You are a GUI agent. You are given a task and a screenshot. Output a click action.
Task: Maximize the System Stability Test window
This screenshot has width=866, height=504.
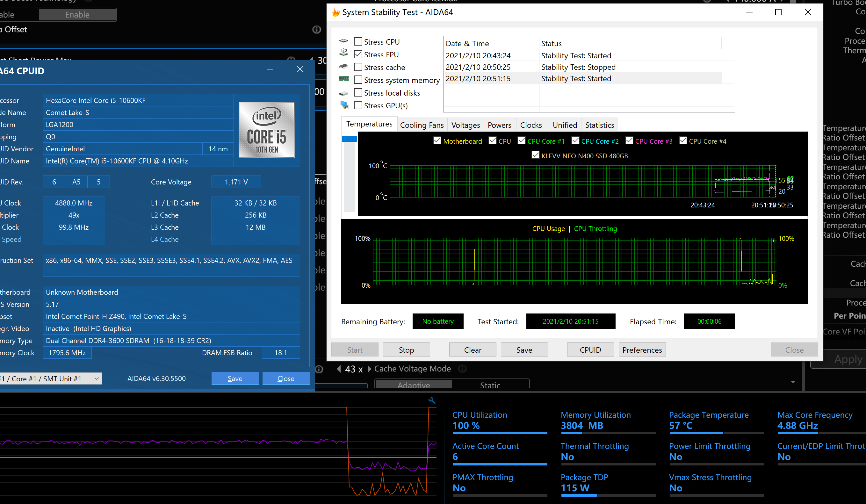click(778, 12)
